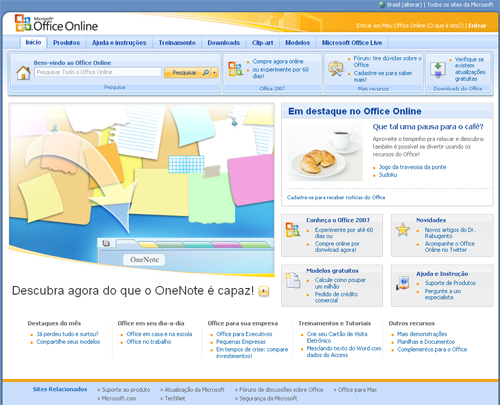The height and width of the screenshot is (405, 500).
Task: Click the O que é isto? link
Action: click(x=445, y=26)
